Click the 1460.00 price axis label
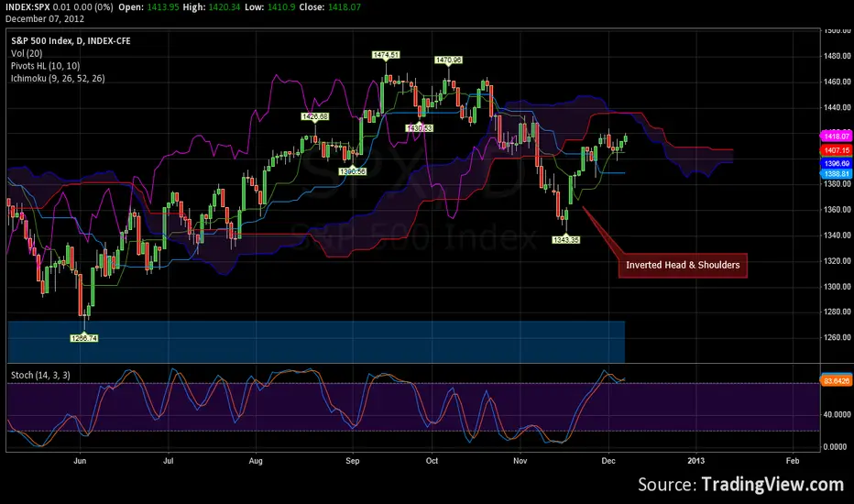854x504 pixels. coord(838,82)
